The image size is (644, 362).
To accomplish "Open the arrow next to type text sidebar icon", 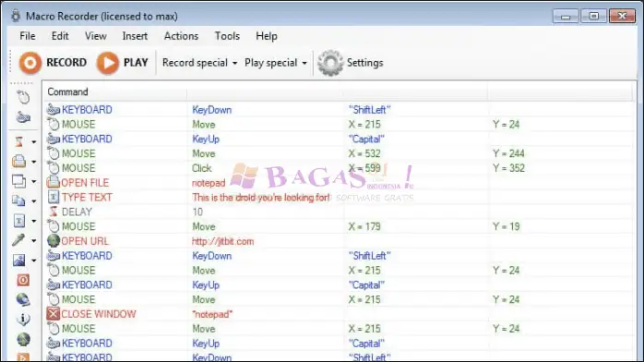I will tap(34, 221).
